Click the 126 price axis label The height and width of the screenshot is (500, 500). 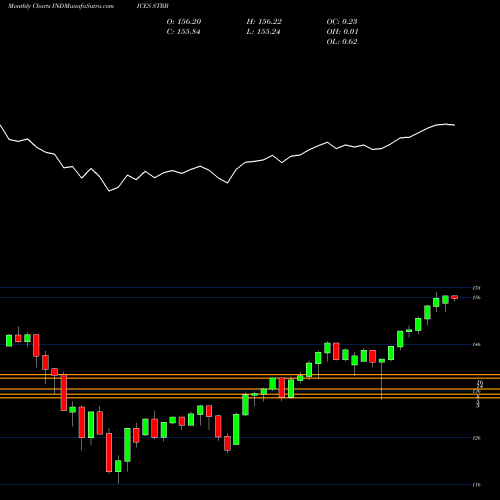click(x=476, y=438)
